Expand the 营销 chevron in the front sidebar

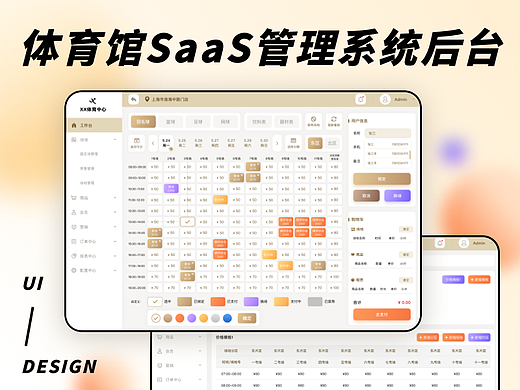point(115,227)
